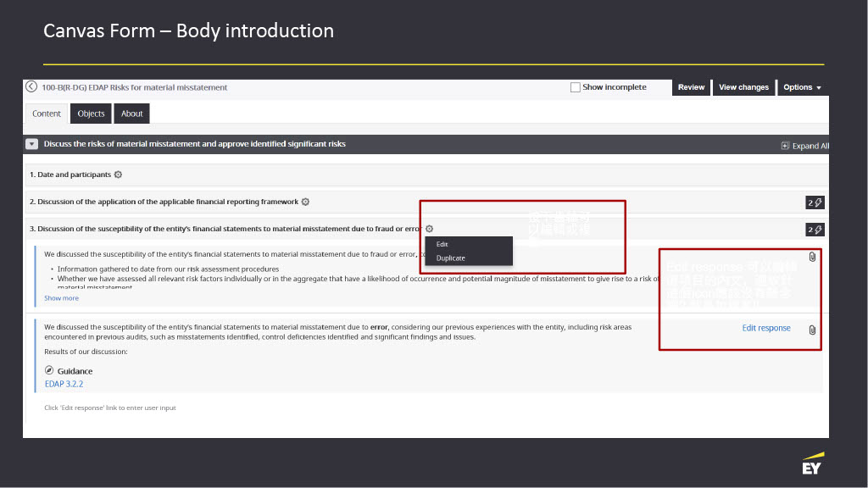Click the upper paperclip attachment icon
Screen dimensions: 868x488
click(812, 257)
